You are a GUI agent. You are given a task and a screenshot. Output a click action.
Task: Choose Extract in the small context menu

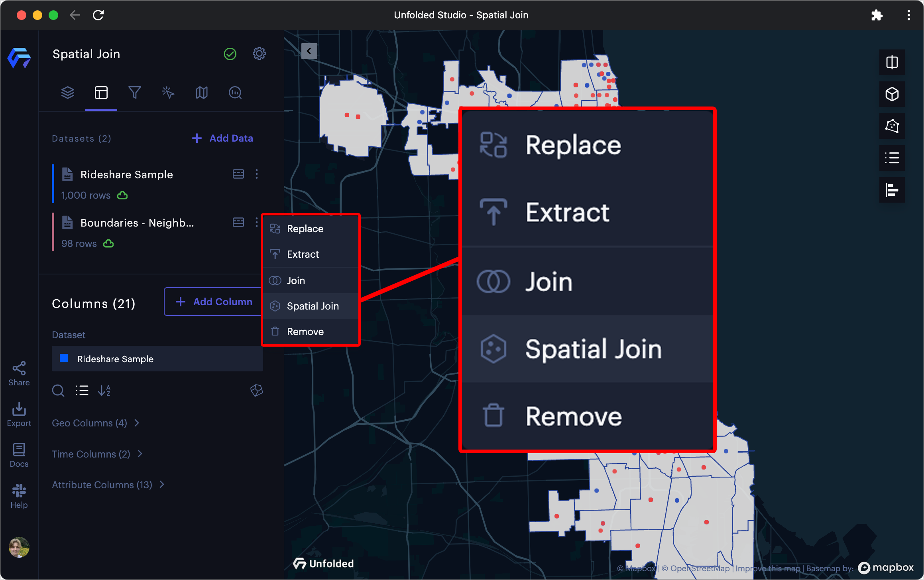click(x=311, y=254)
